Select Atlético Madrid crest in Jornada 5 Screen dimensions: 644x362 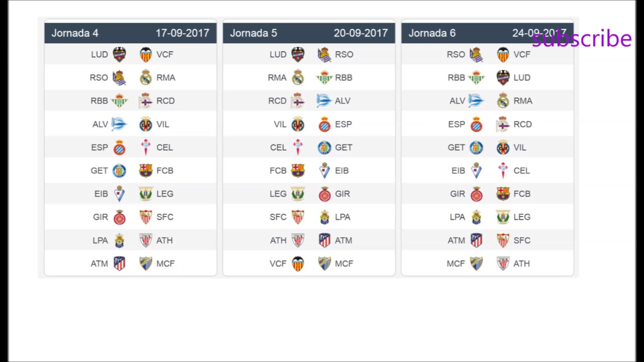(325, 240)
